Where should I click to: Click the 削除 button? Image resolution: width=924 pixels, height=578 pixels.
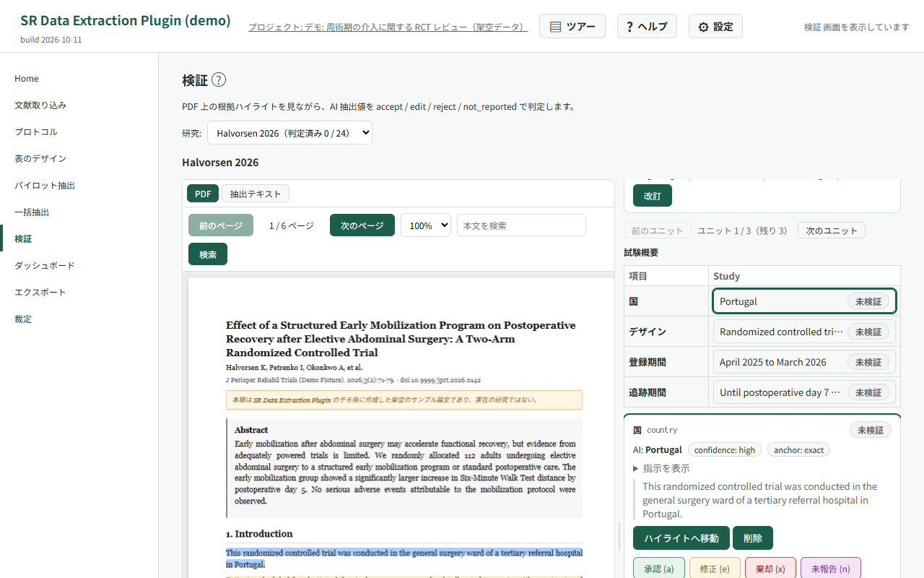point(753,538)
